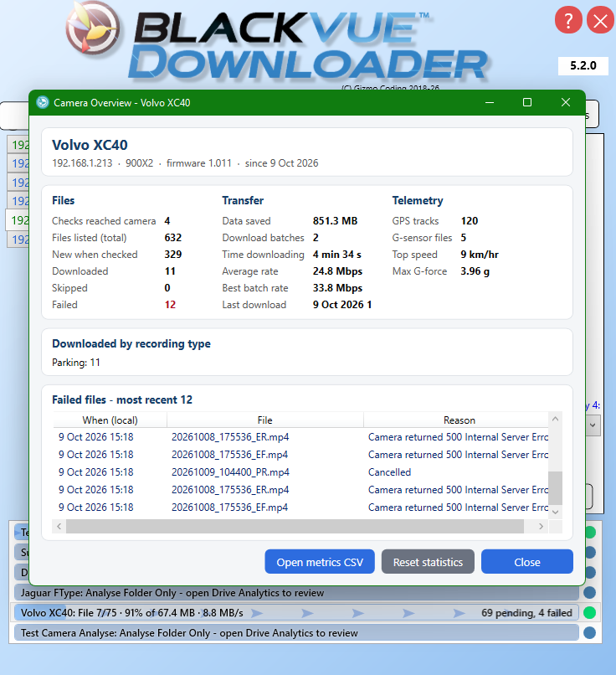
Task: Click the failed files list scroll up arrow
Action: [x=556, y=419]
